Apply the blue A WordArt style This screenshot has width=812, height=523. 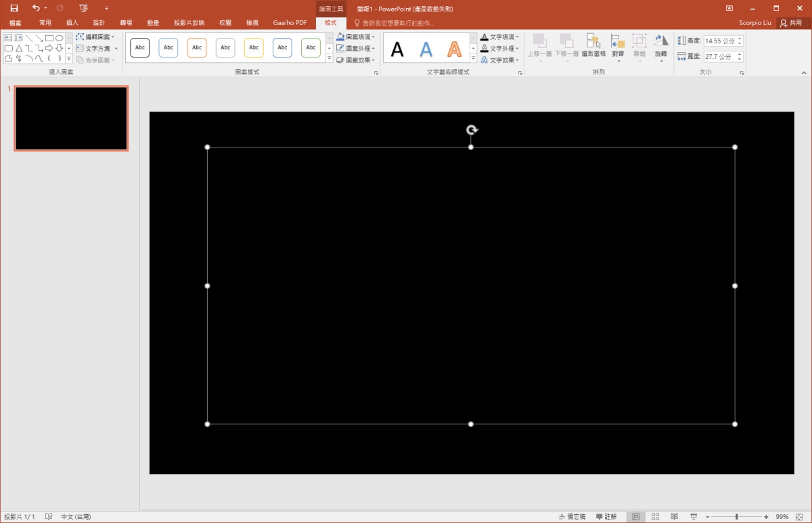(426, 49)
